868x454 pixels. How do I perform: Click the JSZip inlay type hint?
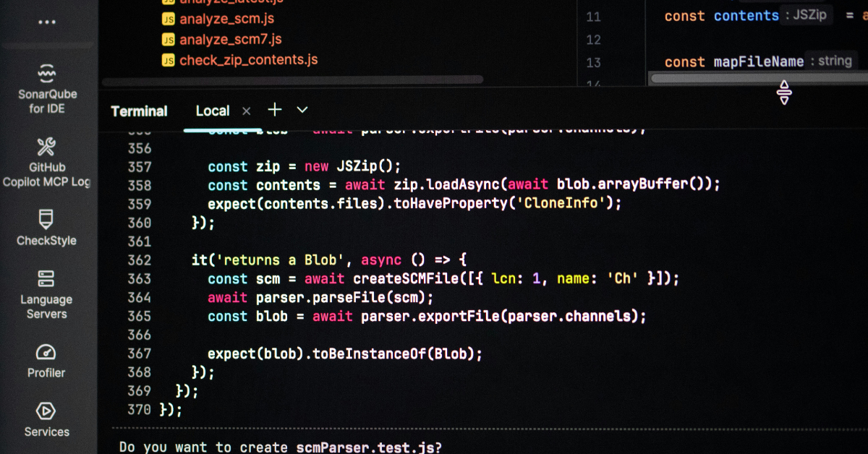click(x=806, y=15)
